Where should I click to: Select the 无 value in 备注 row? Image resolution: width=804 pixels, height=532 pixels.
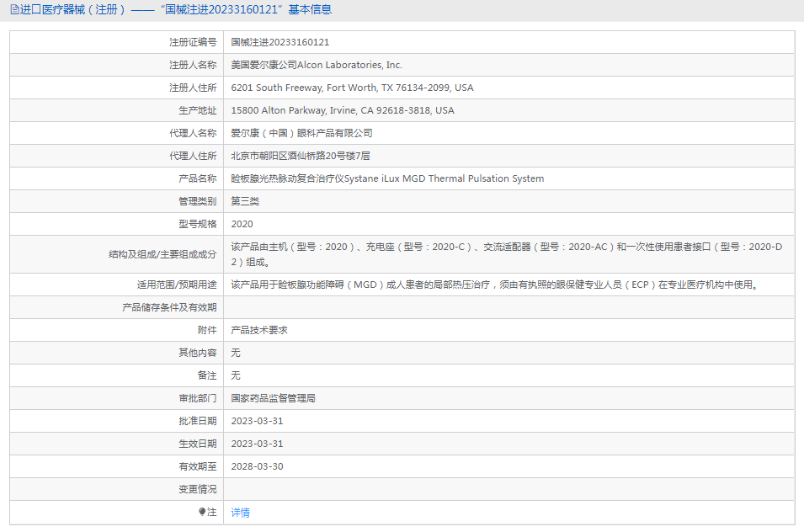coord(236,375)
